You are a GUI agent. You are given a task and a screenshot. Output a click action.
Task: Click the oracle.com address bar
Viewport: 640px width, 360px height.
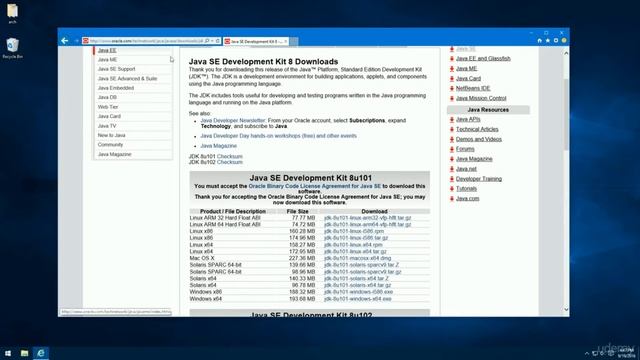pos(146,41)
